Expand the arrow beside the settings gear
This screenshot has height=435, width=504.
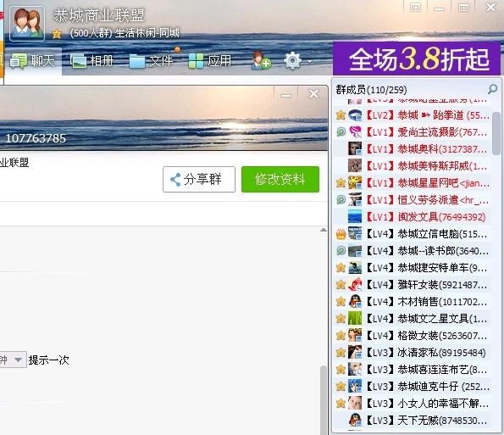309,61
